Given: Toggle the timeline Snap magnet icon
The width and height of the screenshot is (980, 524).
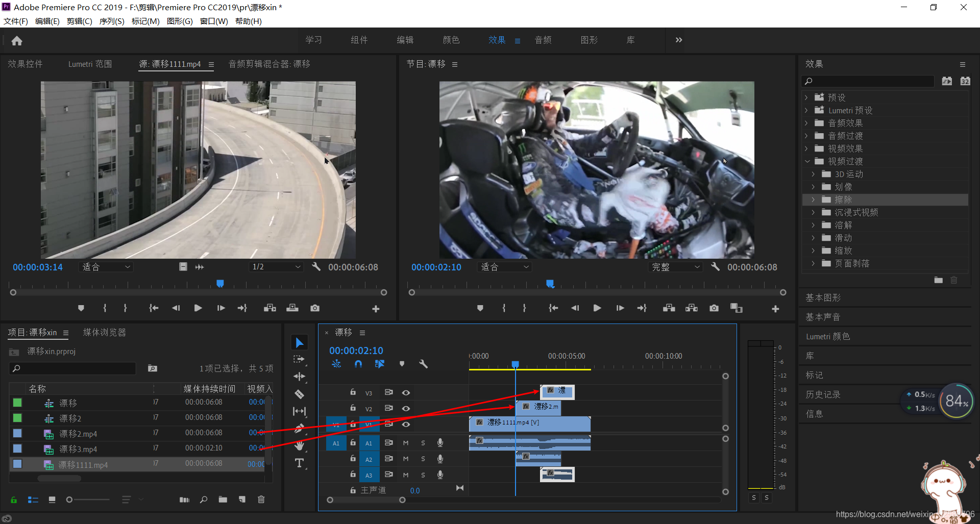Looking at the screenshot, I should 358,364.
